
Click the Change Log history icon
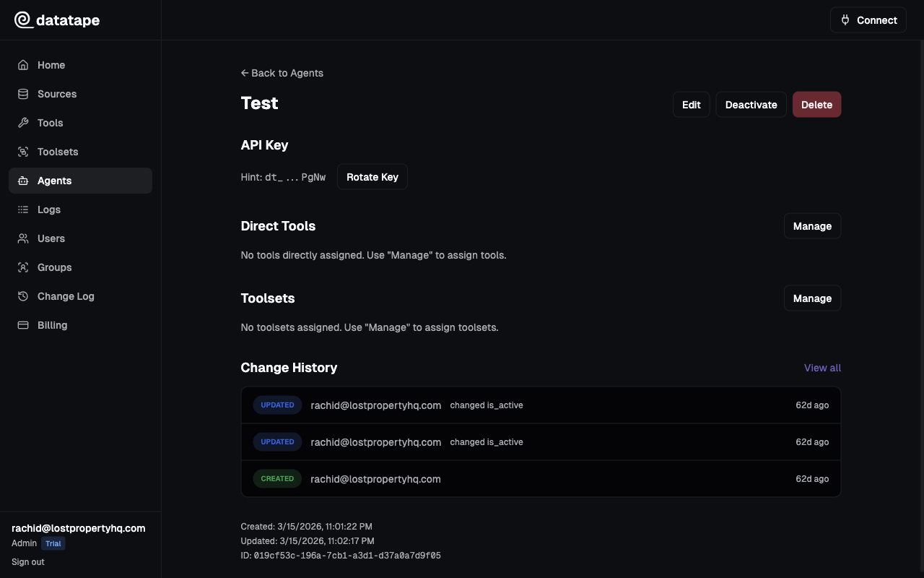click(x=23, y=296)
